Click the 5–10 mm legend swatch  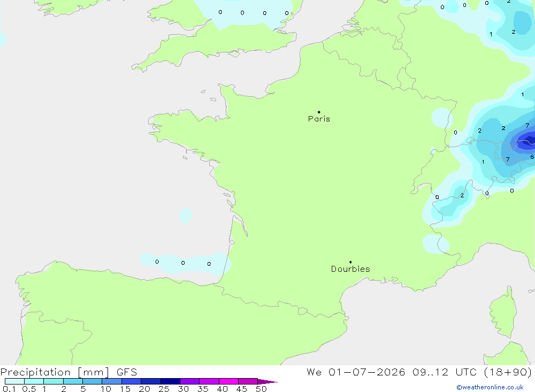click(93, 381)
